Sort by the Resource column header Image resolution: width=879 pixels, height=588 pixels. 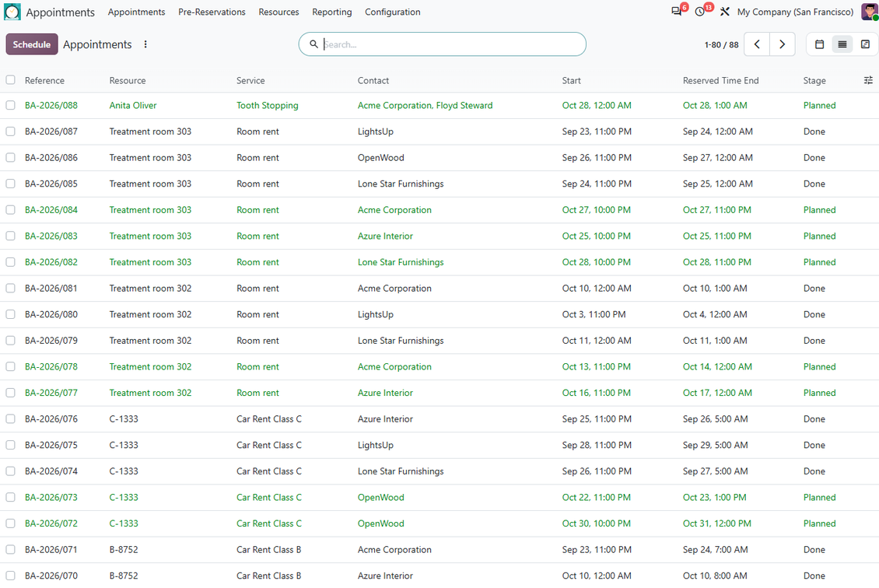[128, 81]
